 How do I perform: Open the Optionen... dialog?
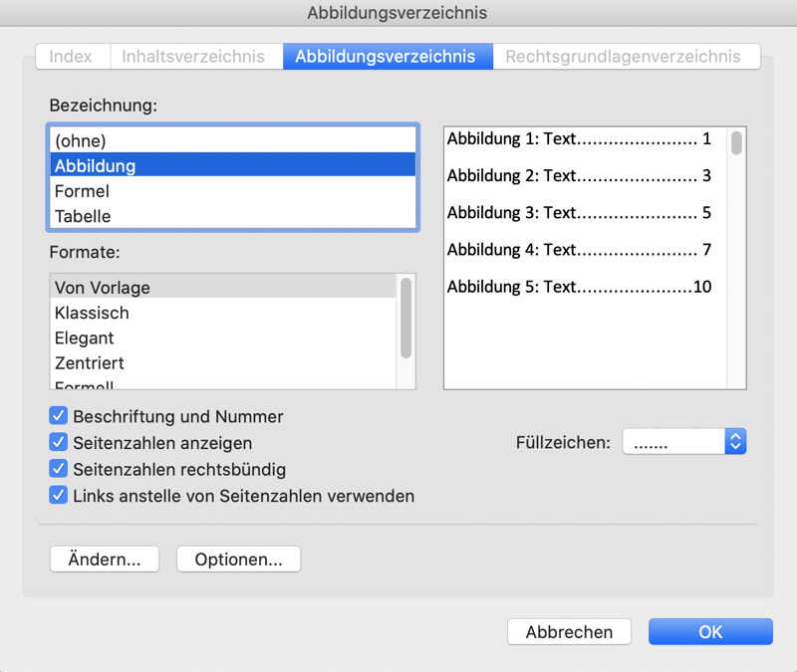point(238,560)
